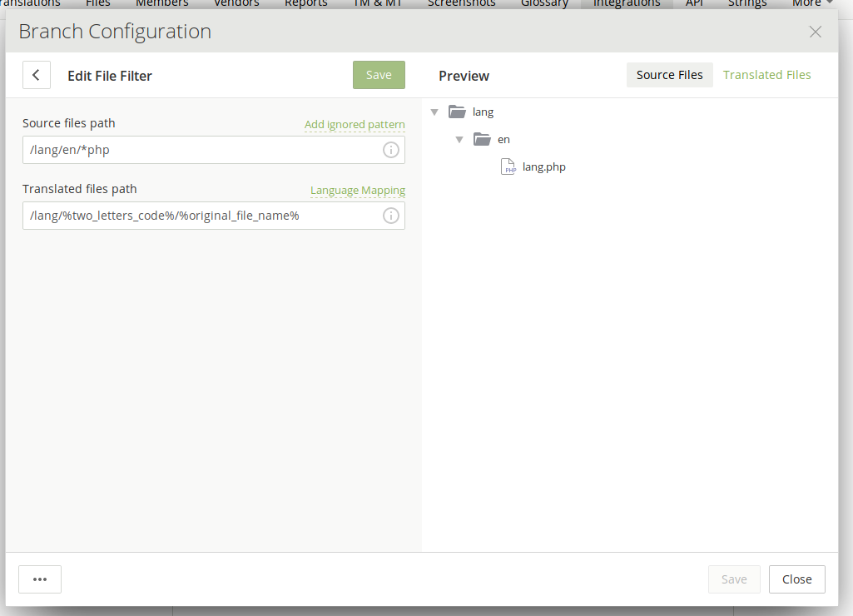Open the API navigation tab

point(694,3)
